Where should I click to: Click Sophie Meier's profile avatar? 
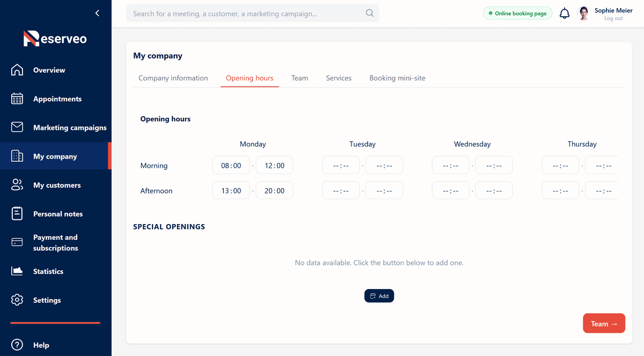[x=584, y=13]
